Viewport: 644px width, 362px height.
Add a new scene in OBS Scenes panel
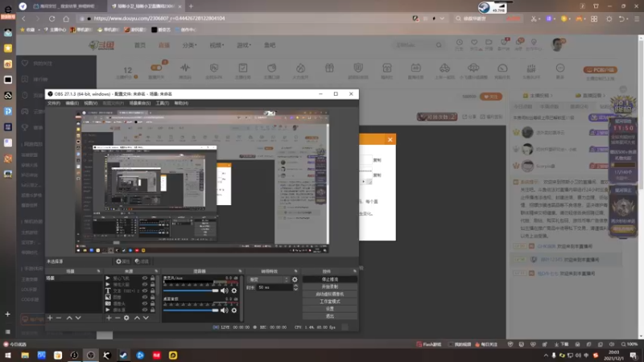click(50, 318)
